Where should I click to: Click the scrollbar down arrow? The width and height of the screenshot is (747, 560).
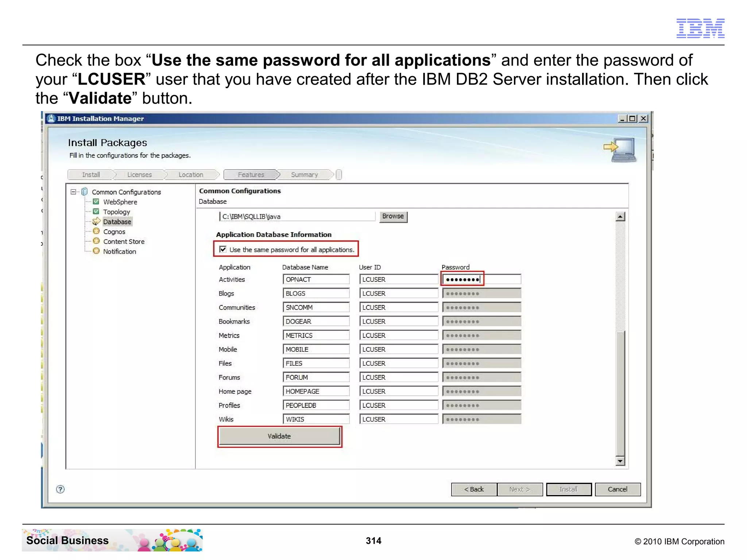[620, 461]
